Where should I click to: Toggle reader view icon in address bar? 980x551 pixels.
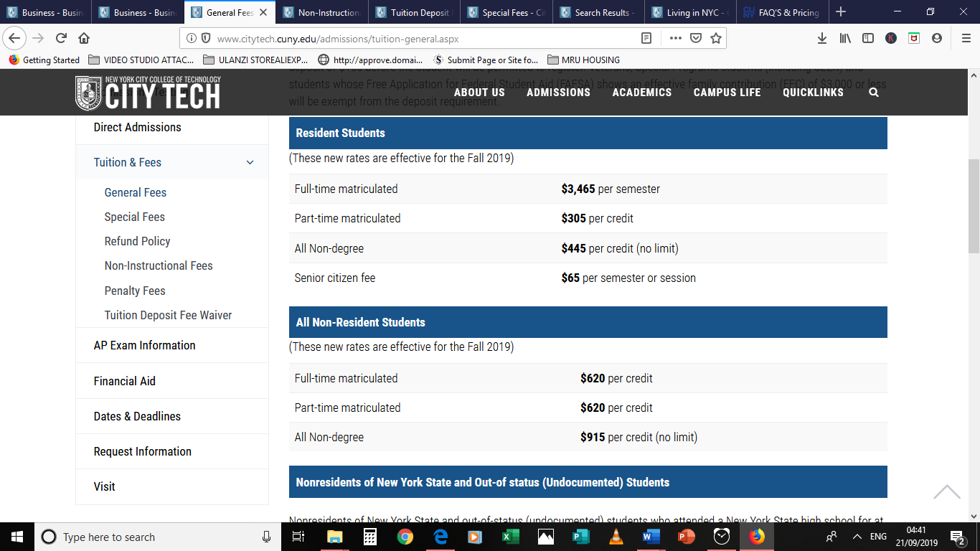pos(646,38)
